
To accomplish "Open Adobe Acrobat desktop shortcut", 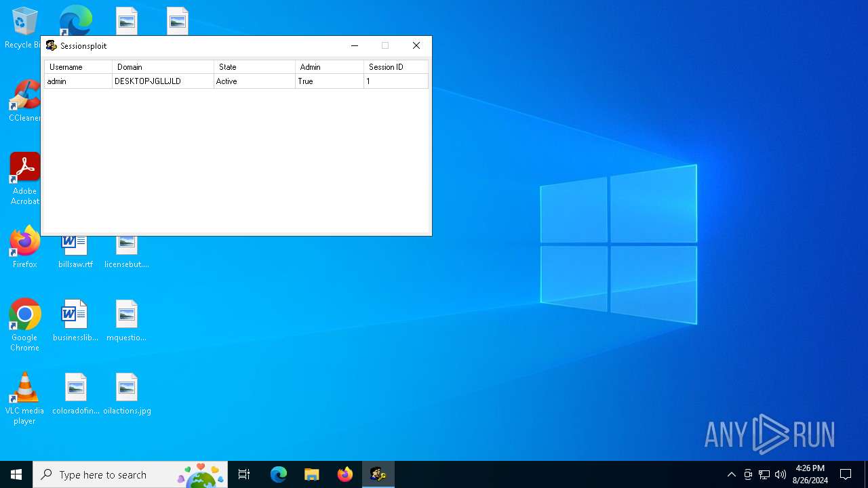I will coord(24,179).
